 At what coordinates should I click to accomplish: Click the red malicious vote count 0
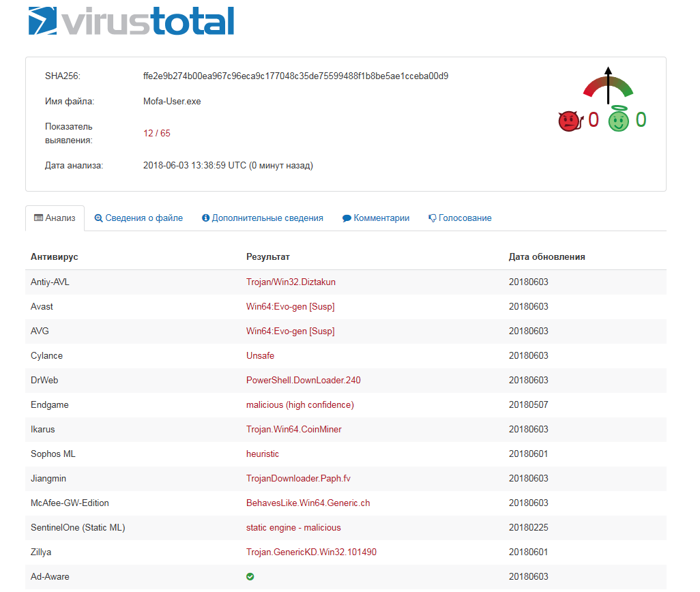pyautogui.click(x=594, y=119)
